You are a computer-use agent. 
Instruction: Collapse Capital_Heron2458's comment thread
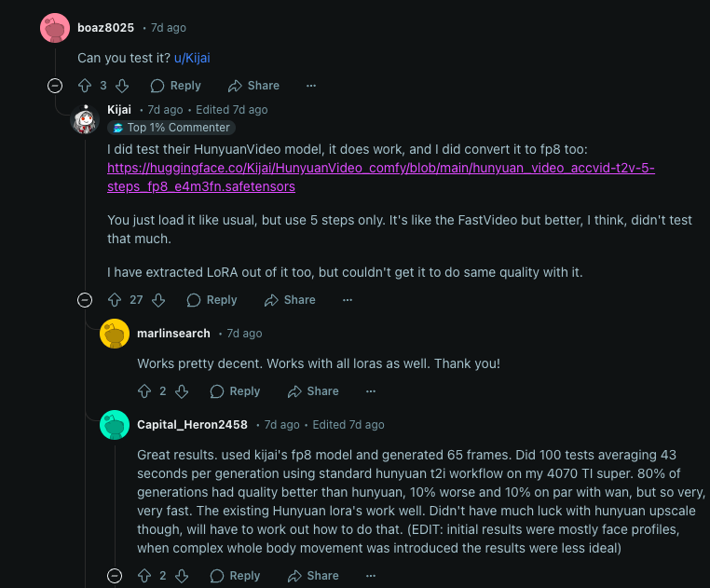point(115,575)
